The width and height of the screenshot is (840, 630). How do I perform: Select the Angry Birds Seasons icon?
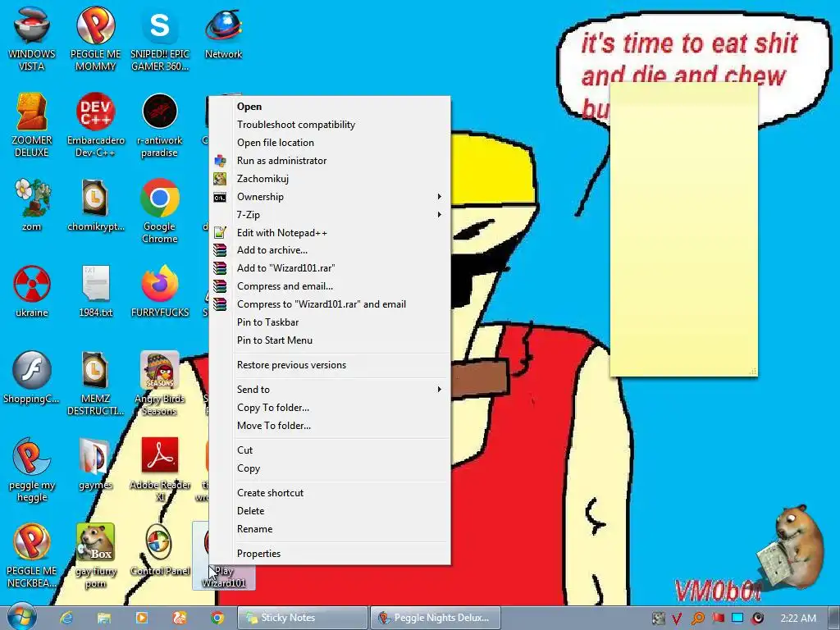[x=160, y=383]
